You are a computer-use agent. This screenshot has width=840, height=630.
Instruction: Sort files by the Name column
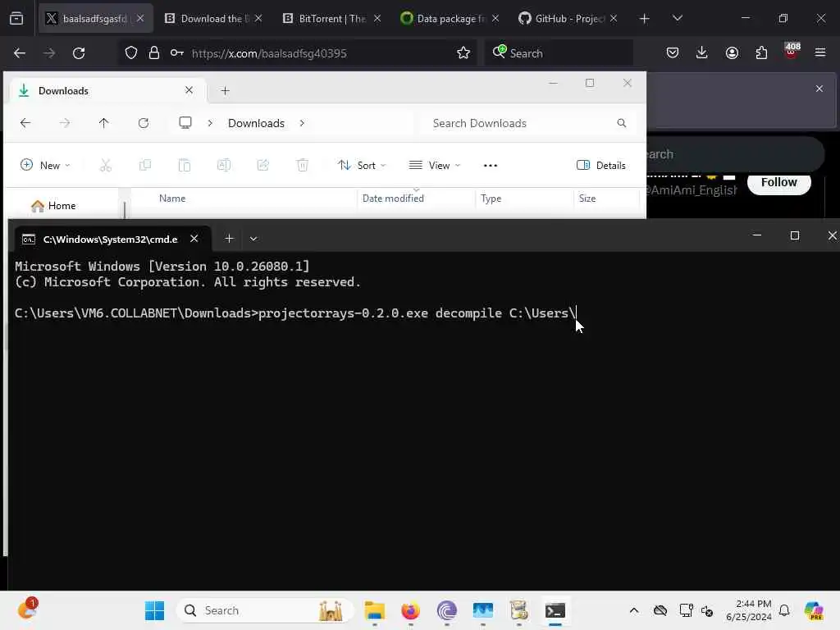pos(172,199)
